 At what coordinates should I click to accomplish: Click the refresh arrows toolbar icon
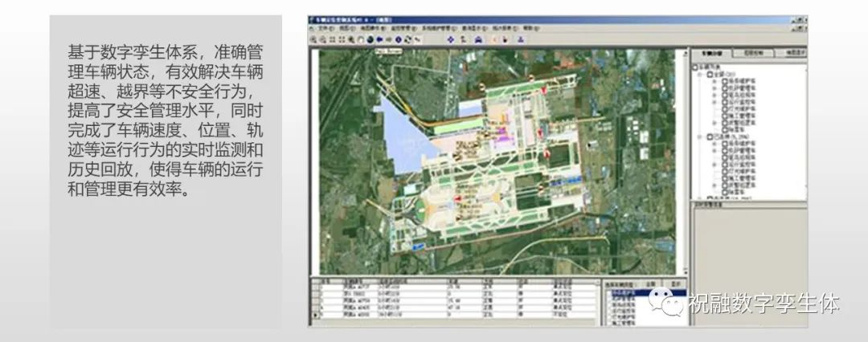click(x=409, y=39)
